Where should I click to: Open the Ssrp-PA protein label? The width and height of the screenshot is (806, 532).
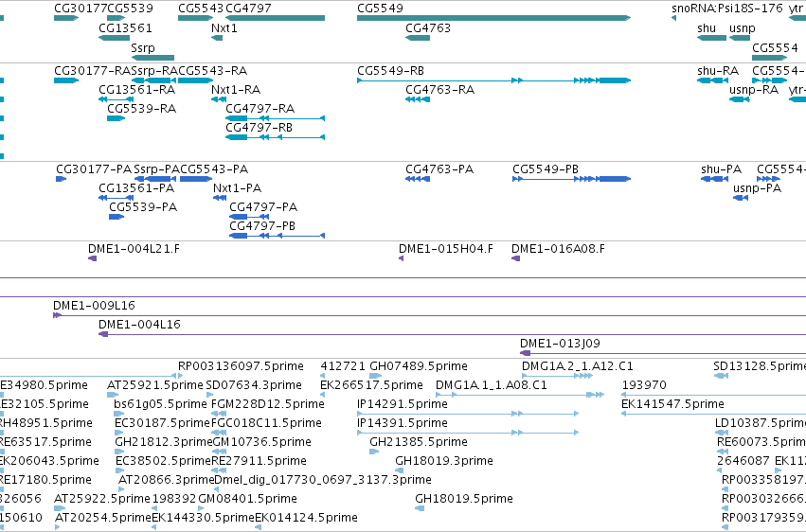tap(156, 168)
